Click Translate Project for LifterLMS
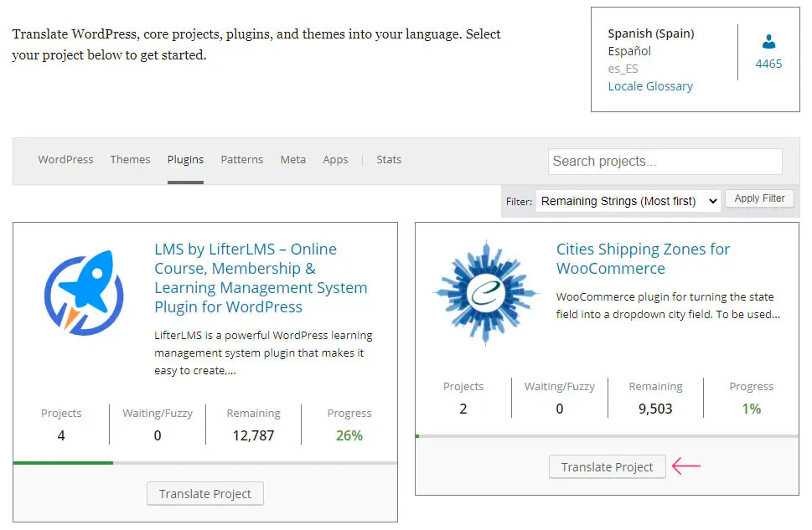 point(205,494)
